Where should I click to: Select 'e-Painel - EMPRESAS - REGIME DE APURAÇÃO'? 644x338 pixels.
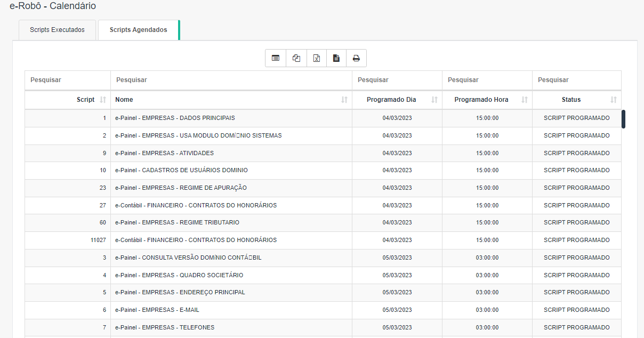tap(181, 188)
